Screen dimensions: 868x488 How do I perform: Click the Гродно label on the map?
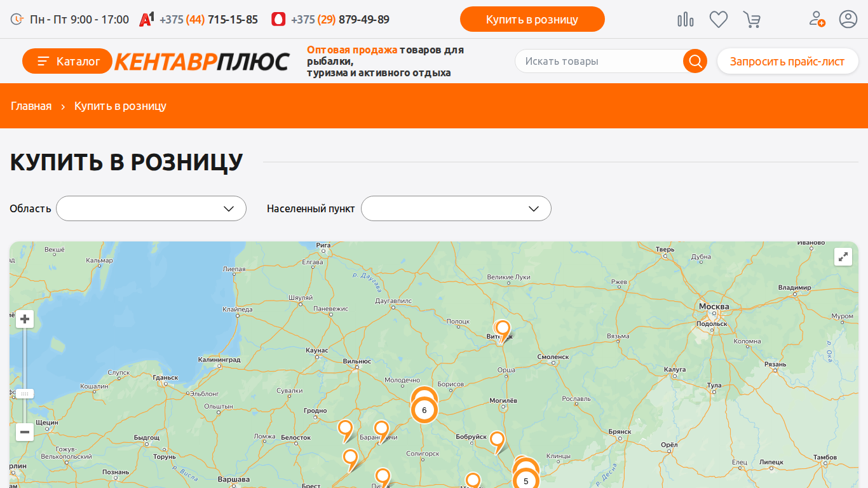(x=315, y=410)
